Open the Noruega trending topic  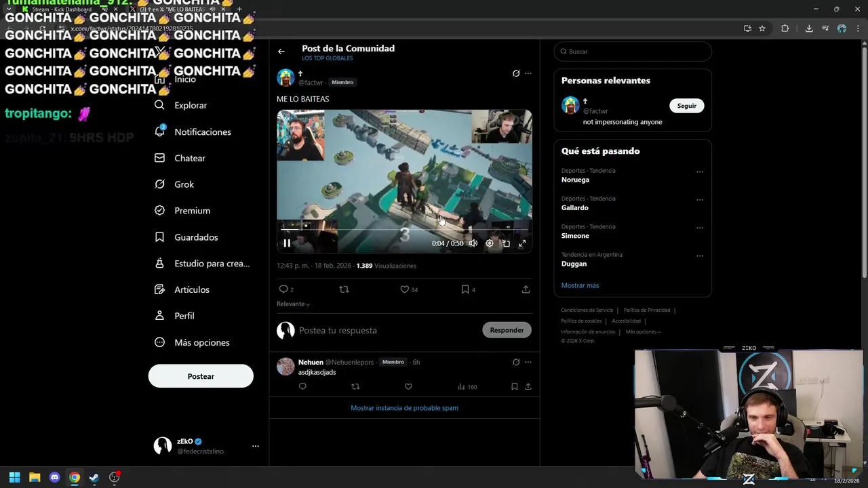click(575, 180)
